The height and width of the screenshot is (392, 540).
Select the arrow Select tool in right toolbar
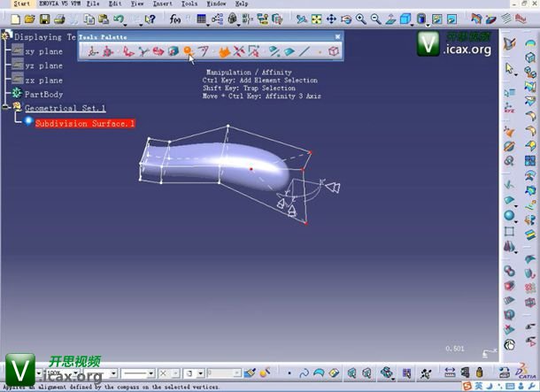pos(510,67)
